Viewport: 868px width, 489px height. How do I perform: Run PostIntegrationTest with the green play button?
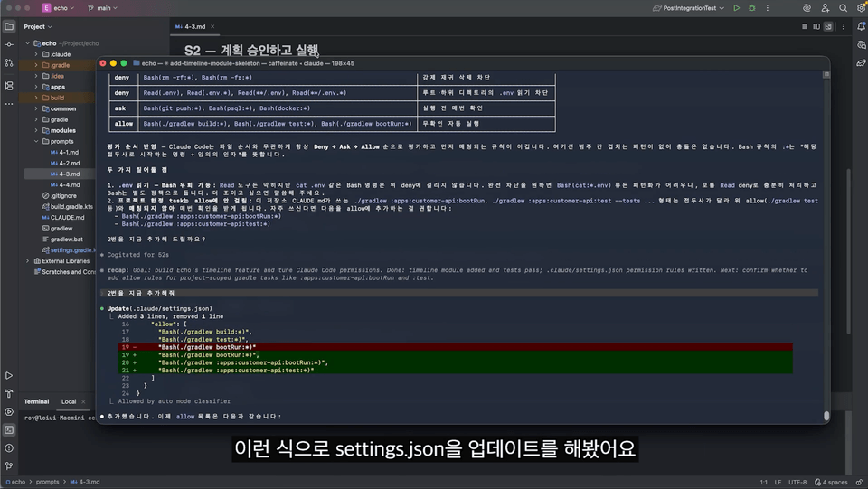pyautogui.click(x=736, y=8)
